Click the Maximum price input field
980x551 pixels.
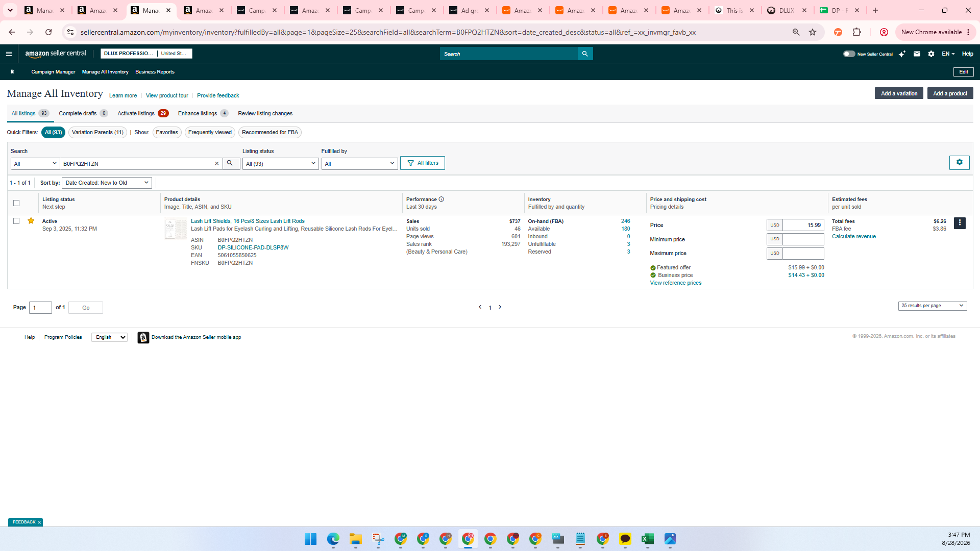pyautogui.click(x=803, y=254)
